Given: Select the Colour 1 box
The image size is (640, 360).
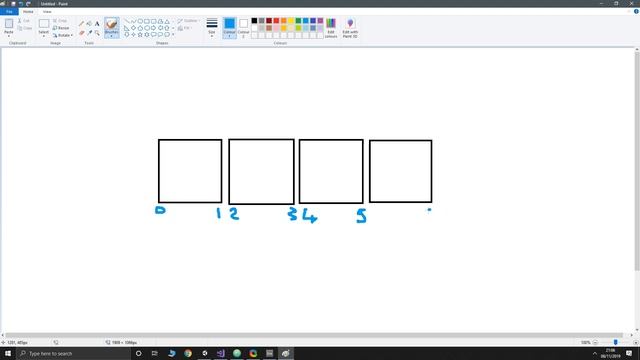Looking at the screenshot, I should click(229, 28).
